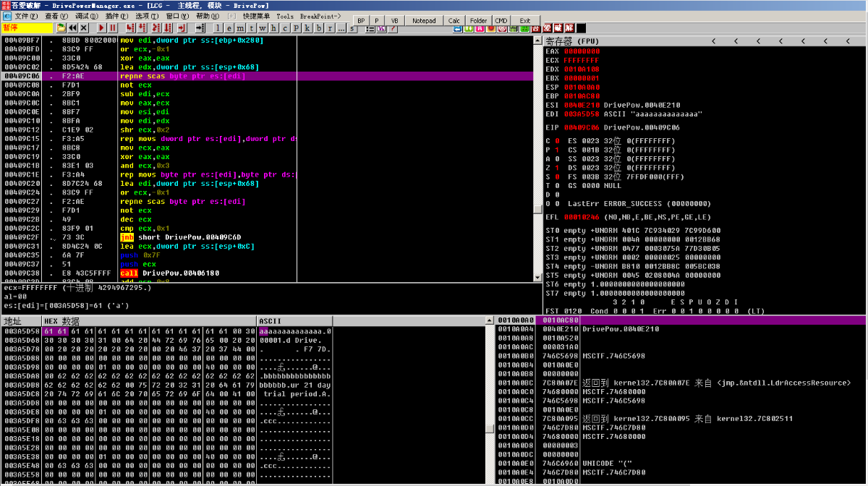Image resolution: width=868 pixels, height=486 pixels.
Task: Open Breakpoints with the 'b' button
Action: [318, 30]
